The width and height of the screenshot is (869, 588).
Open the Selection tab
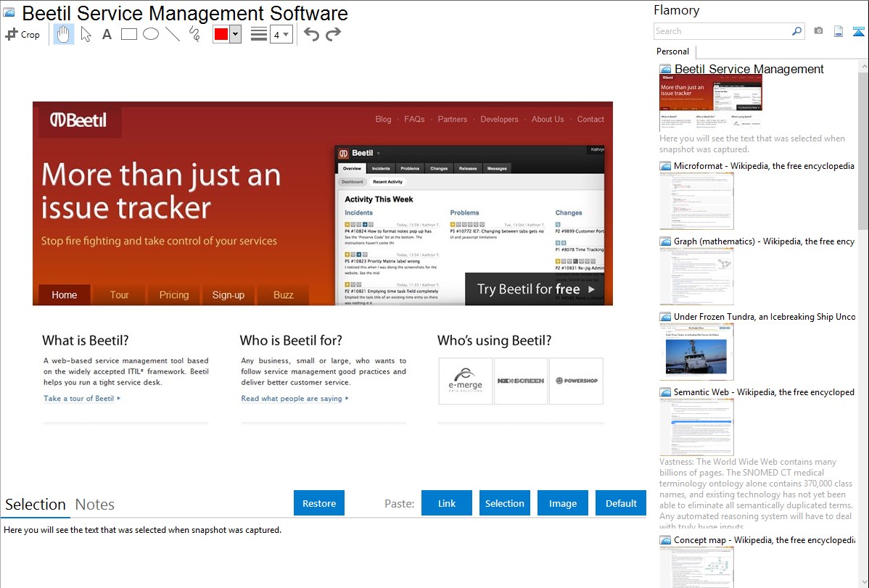36,505
